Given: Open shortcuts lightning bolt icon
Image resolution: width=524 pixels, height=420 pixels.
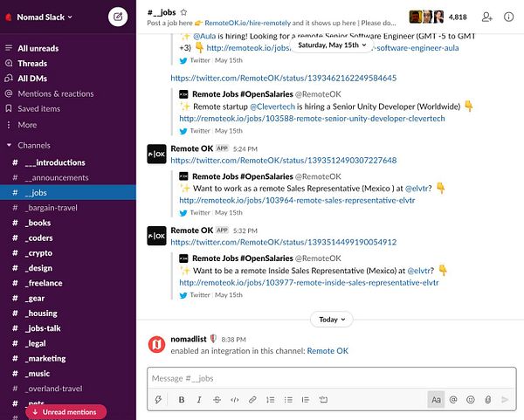Looking at the screenshot, I should (158, 399).
